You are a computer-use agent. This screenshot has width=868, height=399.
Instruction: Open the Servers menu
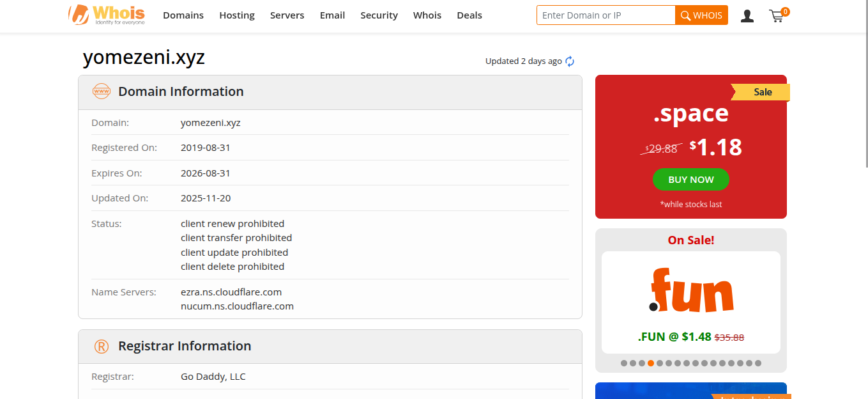(287, 15)
